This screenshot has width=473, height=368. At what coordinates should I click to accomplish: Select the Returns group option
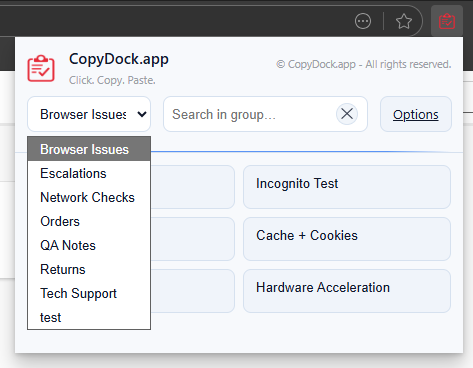click(89, 269)
